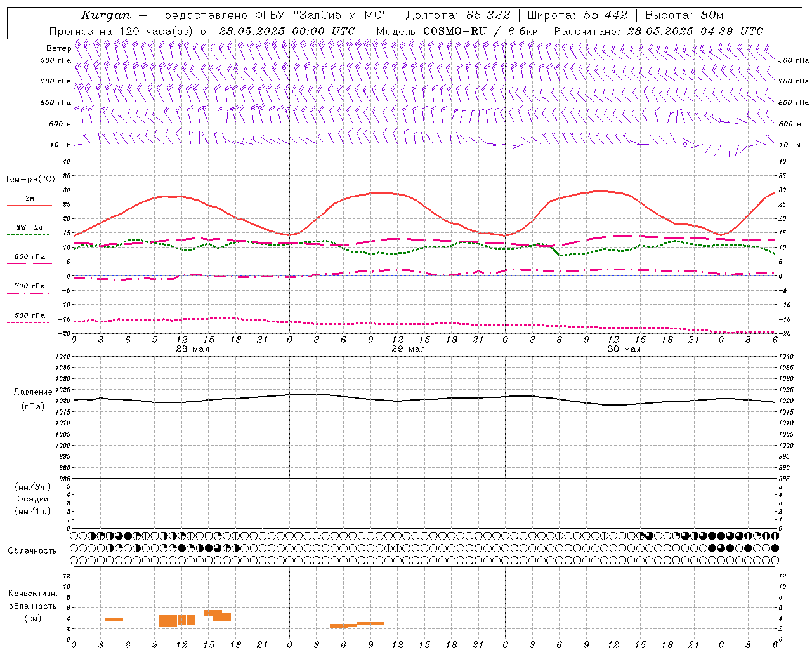The width and height of the screenshot is (812, 650).
Task: Click the "Осадки" precipitation label
Action: [33, 499]
